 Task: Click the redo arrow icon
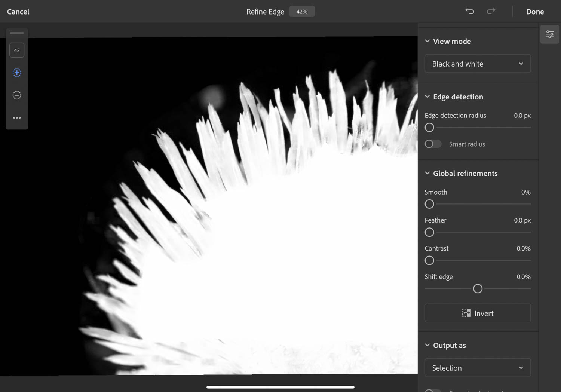(491, 11)
